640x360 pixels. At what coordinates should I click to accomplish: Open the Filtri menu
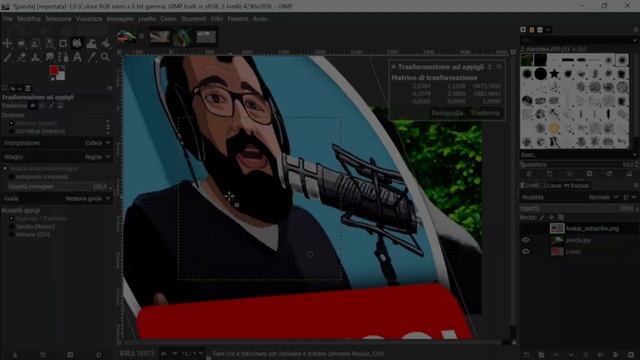click(217, 19)
